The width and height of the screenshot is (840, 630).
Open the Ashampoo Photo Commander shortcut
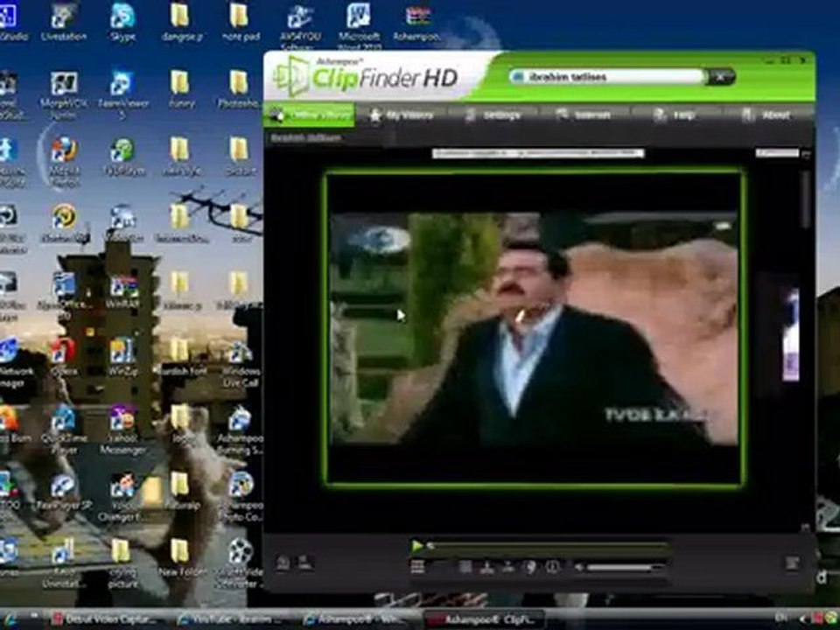[x=241, y=498]
